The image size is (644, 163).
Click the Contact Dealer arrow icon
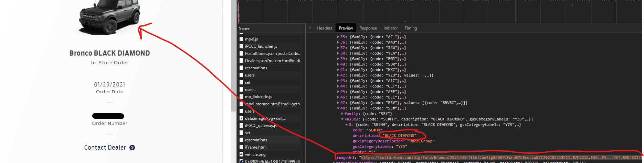(x=132, y=148)
